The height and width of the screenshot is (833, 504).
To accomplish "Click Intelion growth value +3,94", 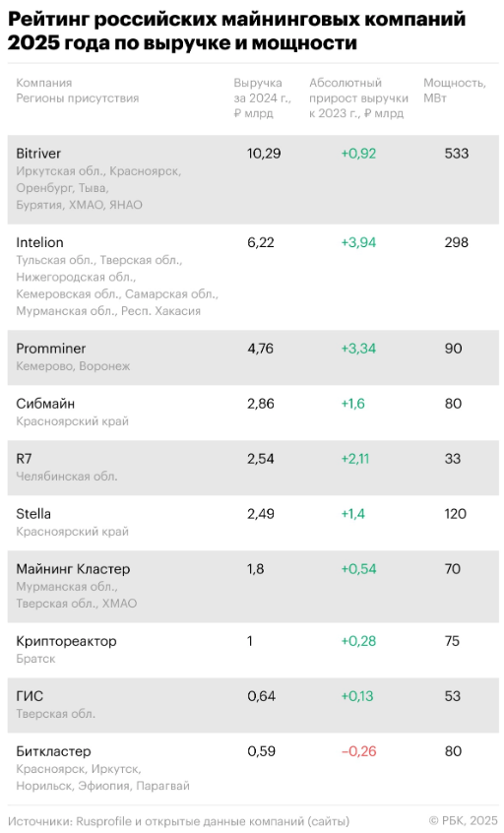I will tap(358, 242).
